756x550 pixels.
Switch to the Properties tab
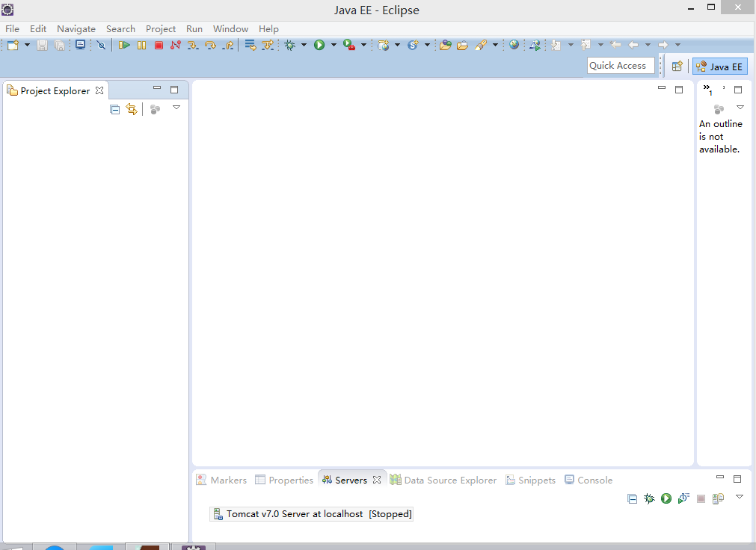coord(284,480)
